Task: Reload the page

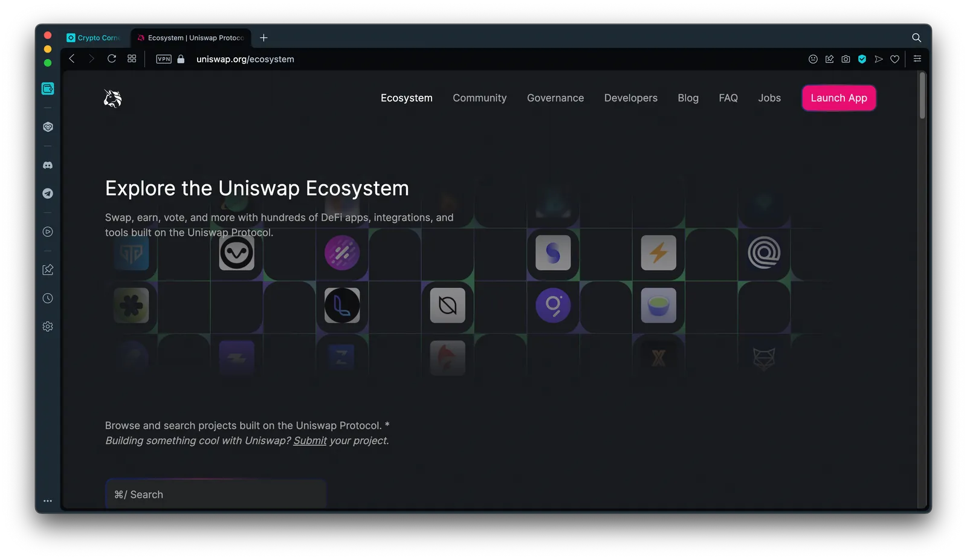Action: pos(112,59)
